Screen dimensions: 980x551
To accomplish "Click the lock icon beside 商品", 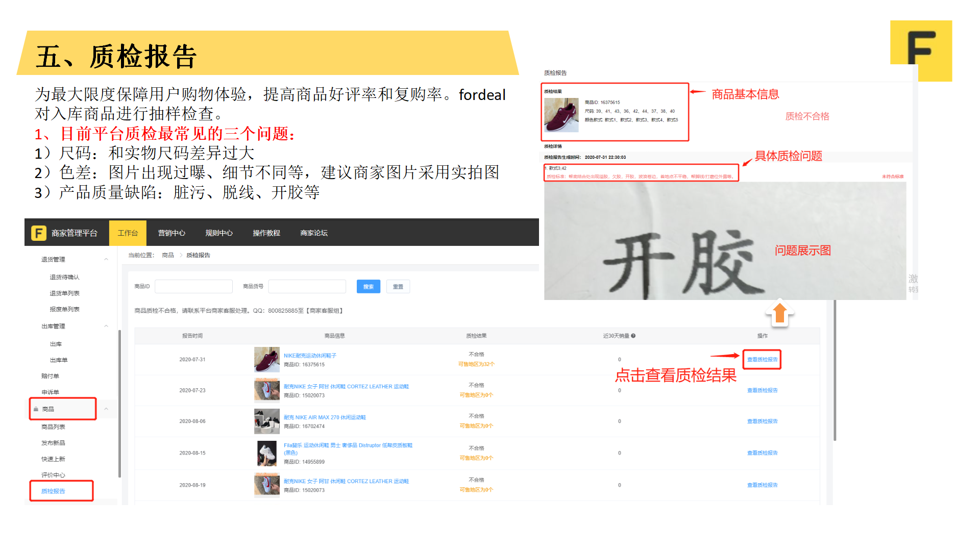I will tap(36, 409).
